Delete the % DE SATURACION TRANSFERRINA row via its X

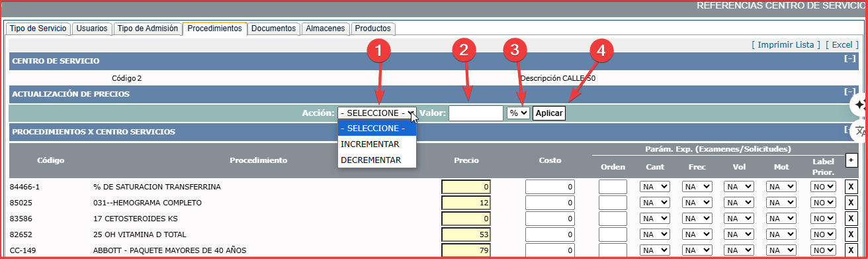pyautogui.click(x=851, y=187)
